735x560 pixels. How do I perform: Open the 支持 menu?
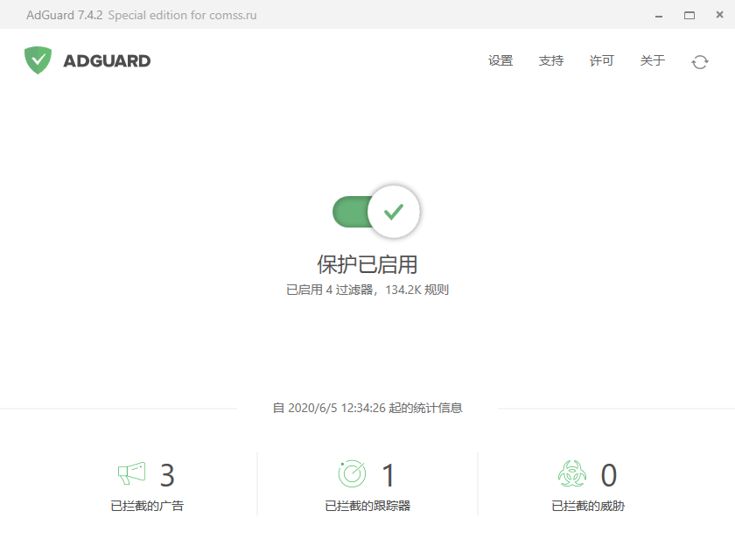pyautogui.click(x=550, y=61)
